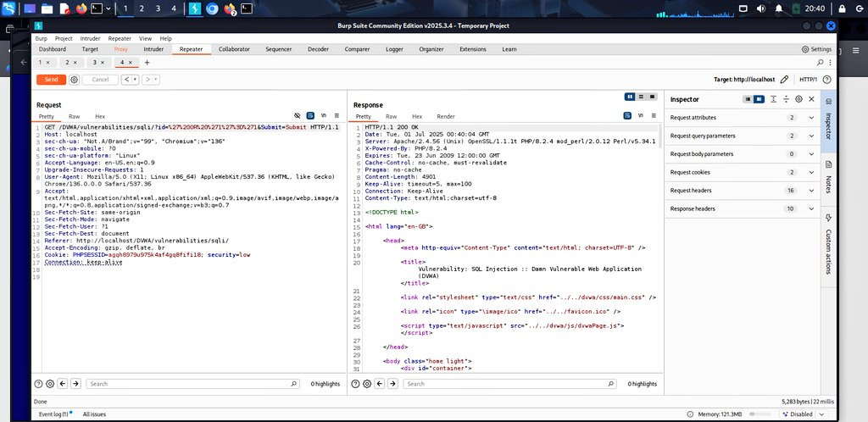Expand all Inspector sections icon

(x=773, y=99)
